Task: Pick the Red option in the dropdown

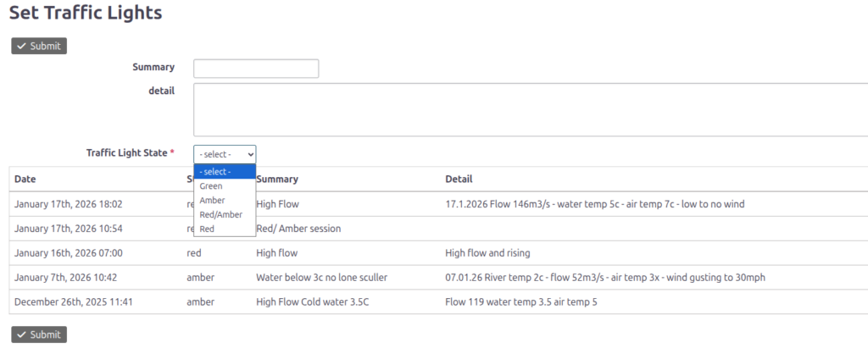Action: 207,229
